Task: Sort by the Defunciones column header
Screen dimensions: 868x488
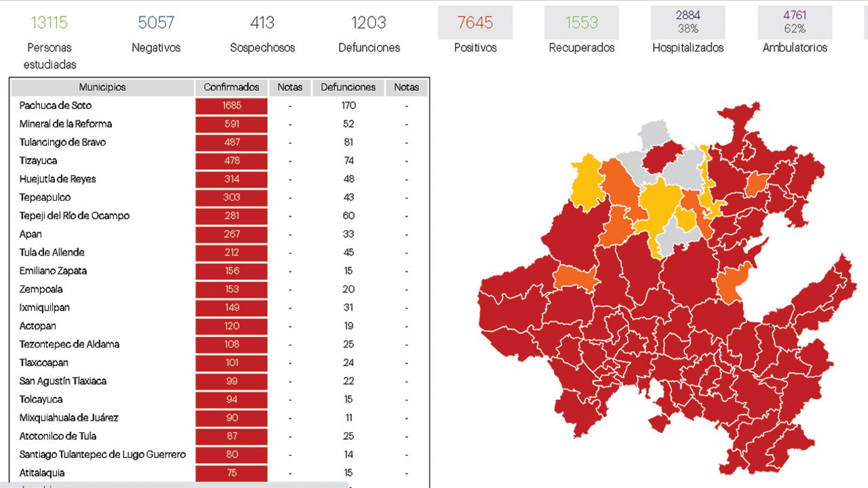Action: (x=348, y=87)
